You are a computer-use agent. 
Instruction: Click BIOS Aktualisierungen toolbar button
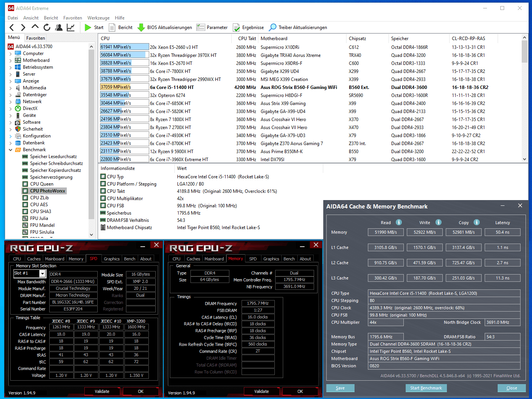[x=165, y=27]
